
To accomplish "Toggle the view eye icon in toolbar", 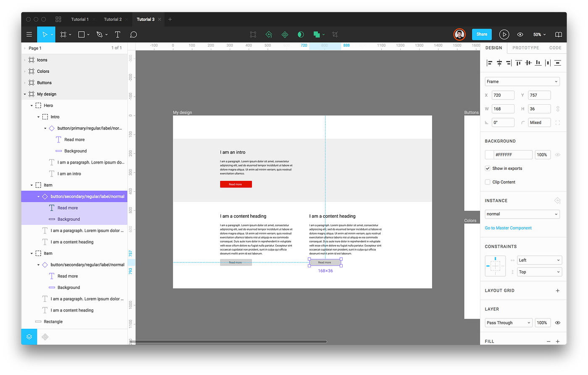I will (x=520, y=34).
